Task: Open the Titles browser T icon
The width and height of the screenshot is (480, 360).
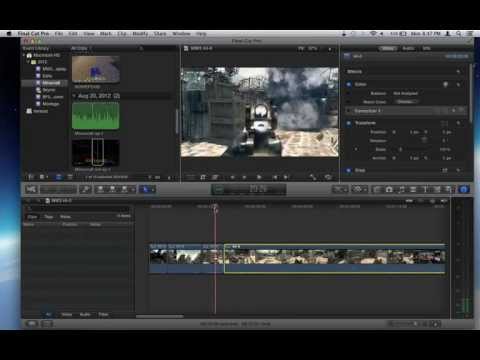Action: point(425,189)
